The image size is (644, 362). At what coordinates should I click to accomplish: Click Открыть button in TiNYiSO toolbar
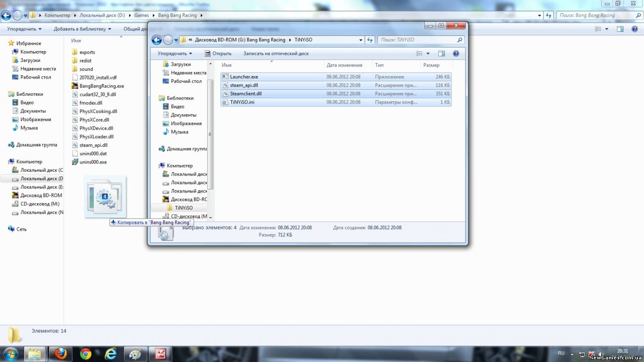(218, 54)
